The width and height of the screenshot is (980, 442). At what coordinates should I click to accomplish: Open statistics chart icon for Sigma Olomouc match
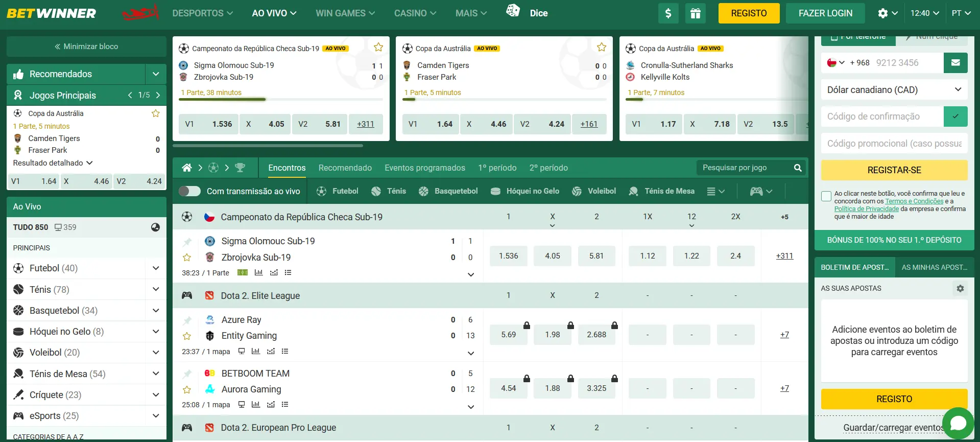[x=258, y=272]
